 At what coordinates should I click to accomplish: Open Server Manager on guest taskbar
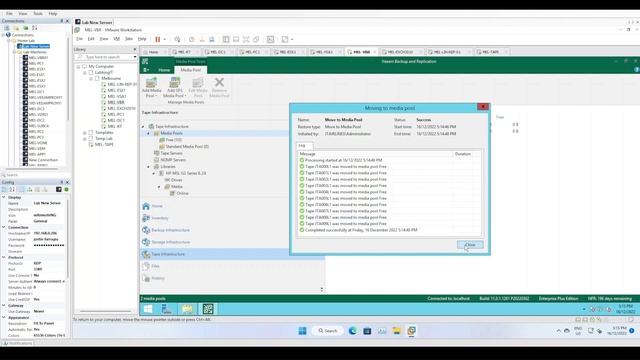(x=167, y=309)
